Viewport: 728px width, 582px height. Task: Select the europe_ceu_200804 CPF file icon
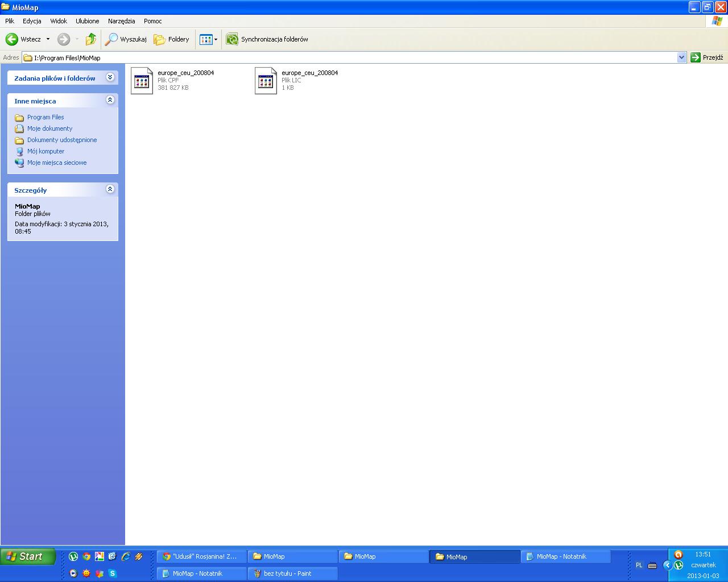[x=142, y=81]
